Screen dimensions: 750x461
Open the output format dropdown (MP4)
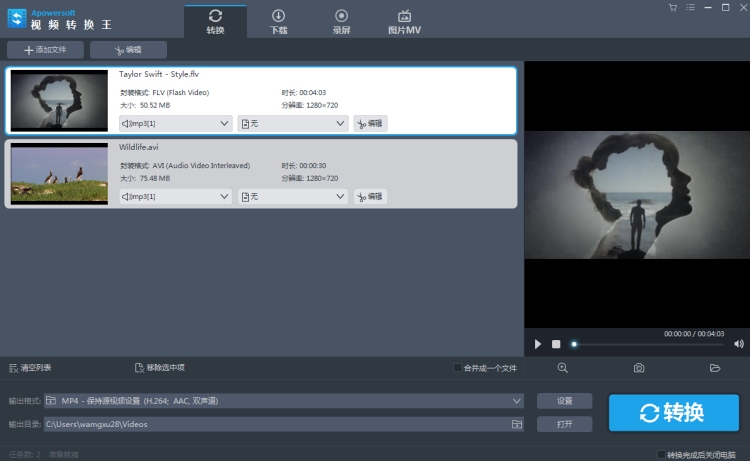(284, 401)
